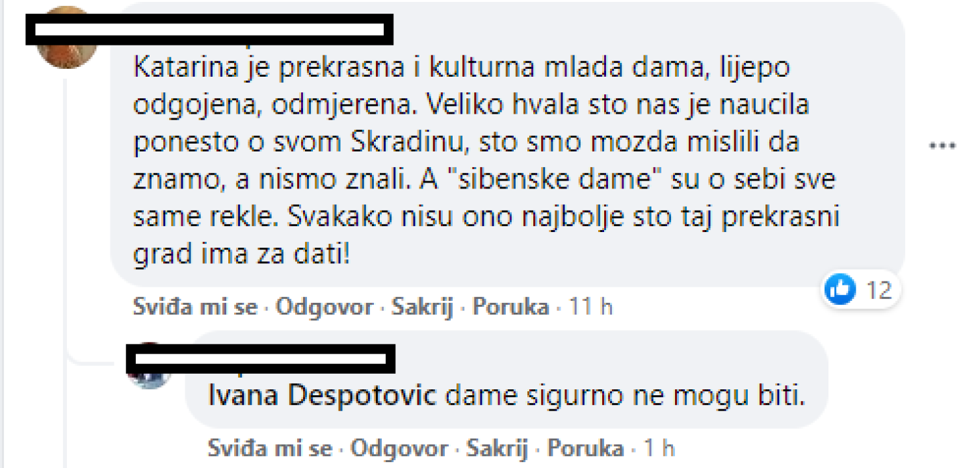980x468 pixels.
Task: Open the first commenter's name
Action: [x=208, y=29]
